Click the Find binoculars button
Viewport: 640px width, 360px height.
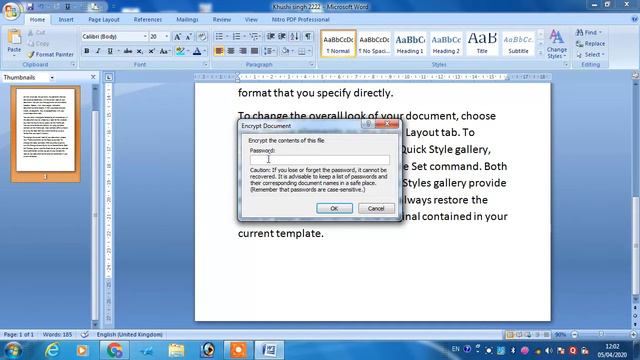(x=589, y=33)
